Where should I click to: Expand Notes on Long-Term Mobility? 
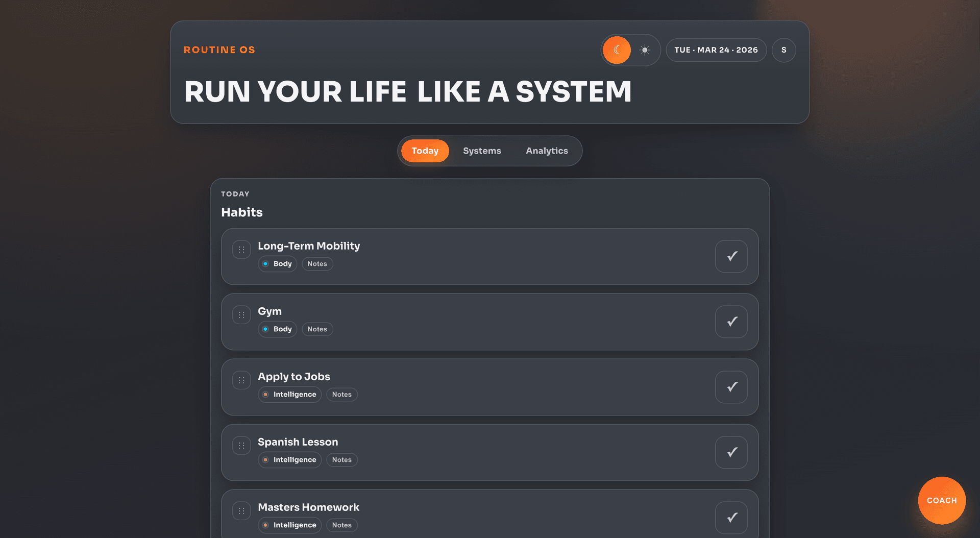pos(317,263)
